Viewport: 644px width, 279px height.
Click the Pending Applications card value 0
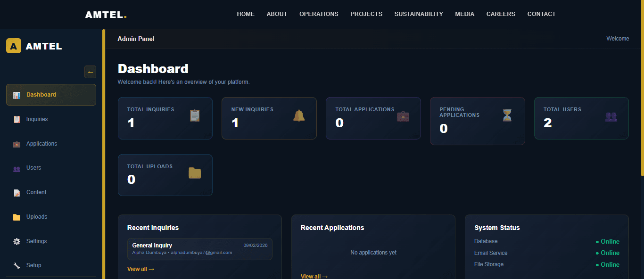click(x=444, y=129)
